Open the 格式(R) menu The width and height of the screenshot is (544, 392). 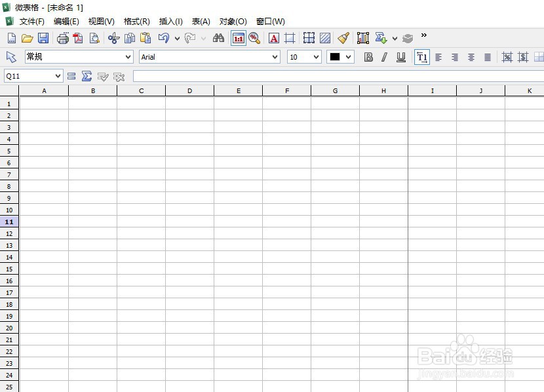[x=137, y=22]
